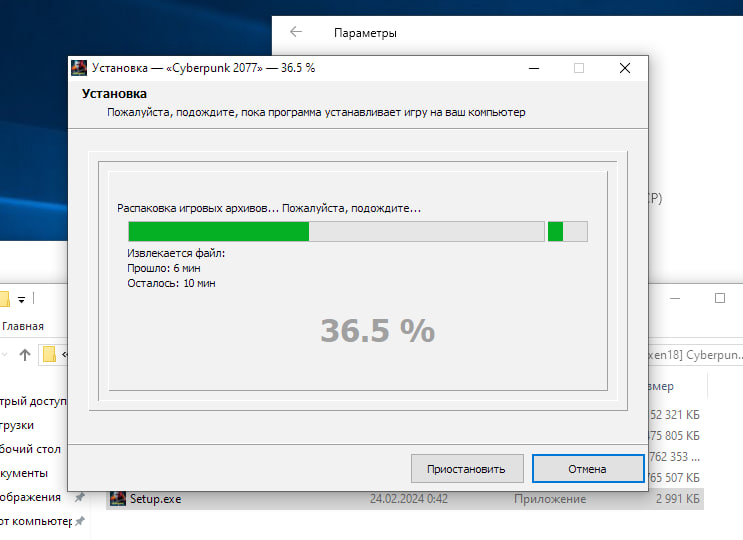Click the Параметры window title text
The height and width of the screenshot is (540, 743).
click(x=365, y=33)
